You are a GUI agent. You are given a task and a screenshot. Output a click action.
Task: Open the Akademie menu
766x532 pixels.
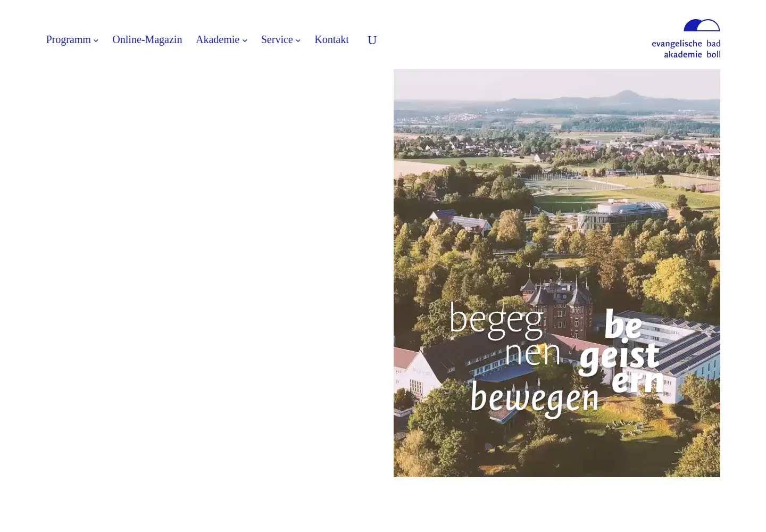(x=218, y=40)
